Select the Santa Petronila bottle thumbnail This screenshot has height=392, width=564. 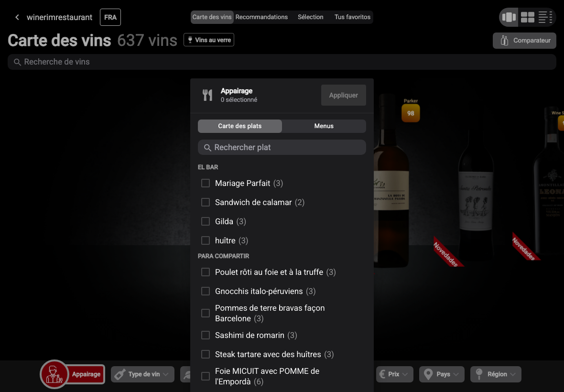pos(476,196)
